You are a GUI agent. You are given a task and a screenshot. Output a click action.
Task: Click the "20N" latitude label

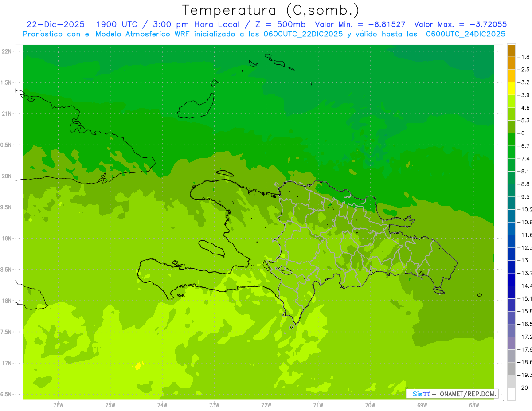[7, 176]
